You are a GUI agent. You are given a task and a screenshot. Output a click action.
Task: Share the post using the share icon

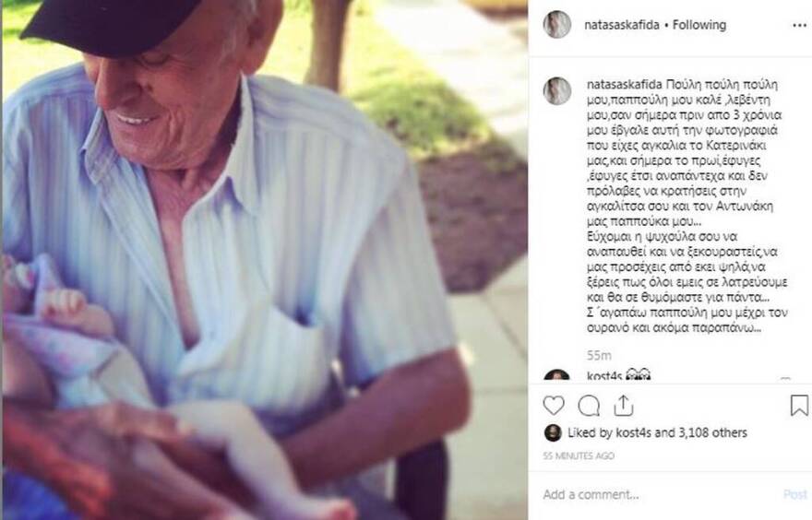[624, 406]
